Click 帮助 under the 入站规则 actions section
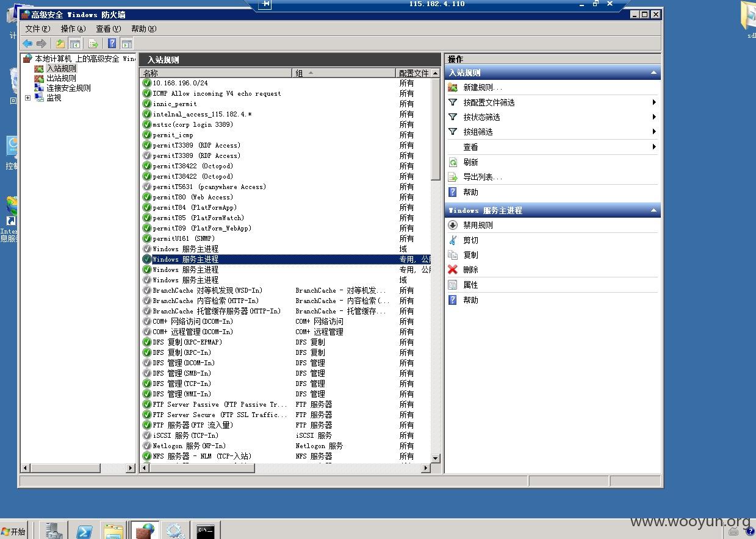The image size is (756, 539). point(470,192)
